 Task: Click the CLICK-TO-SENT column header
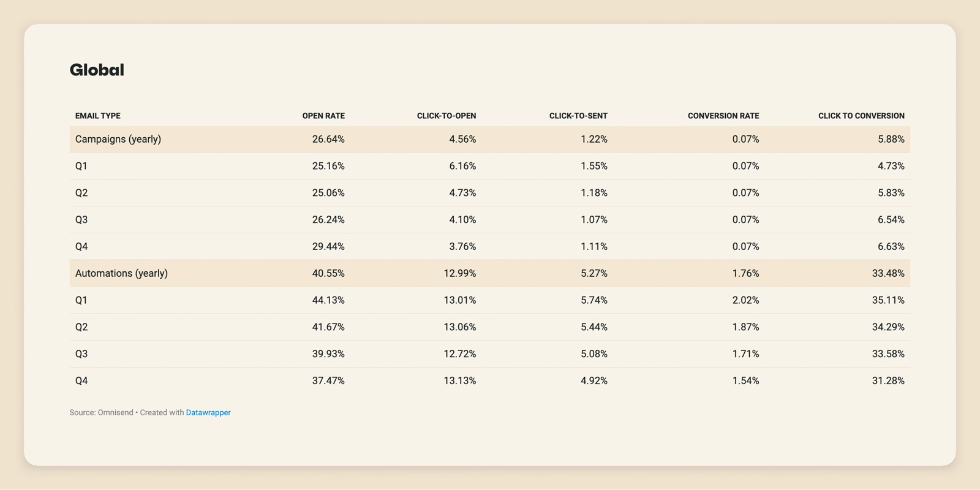pyautogui.click(x=578, y=116)
